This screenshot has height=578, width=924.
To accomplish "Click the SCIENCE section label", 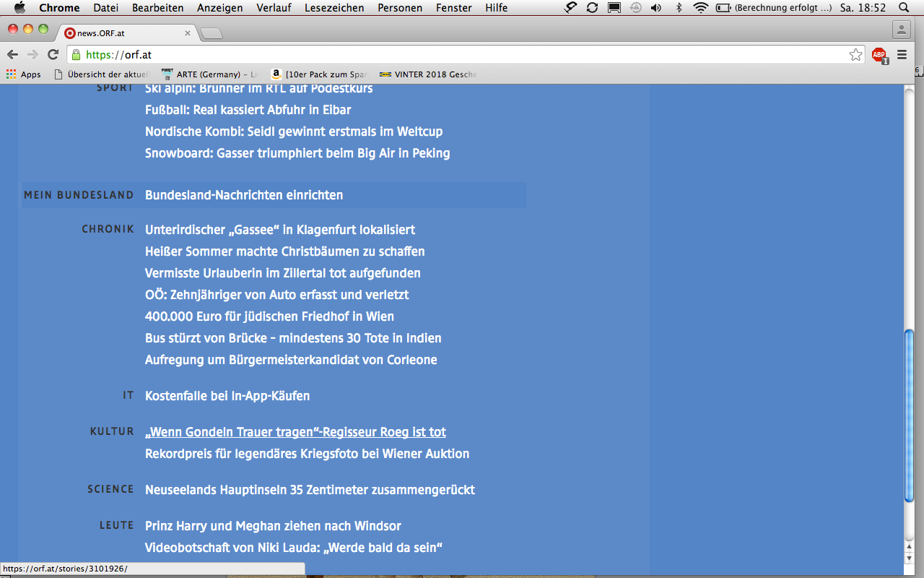I will (111, 489).
